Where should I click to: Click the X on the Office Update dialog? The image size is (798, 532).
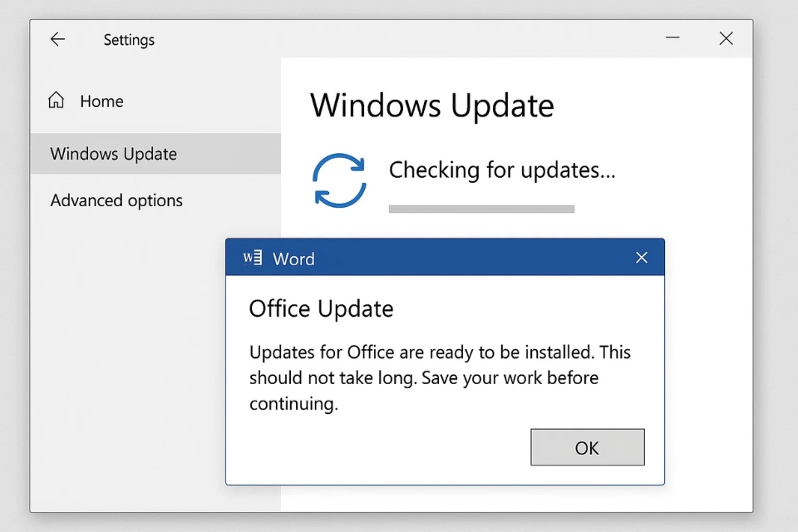[641, 258]
